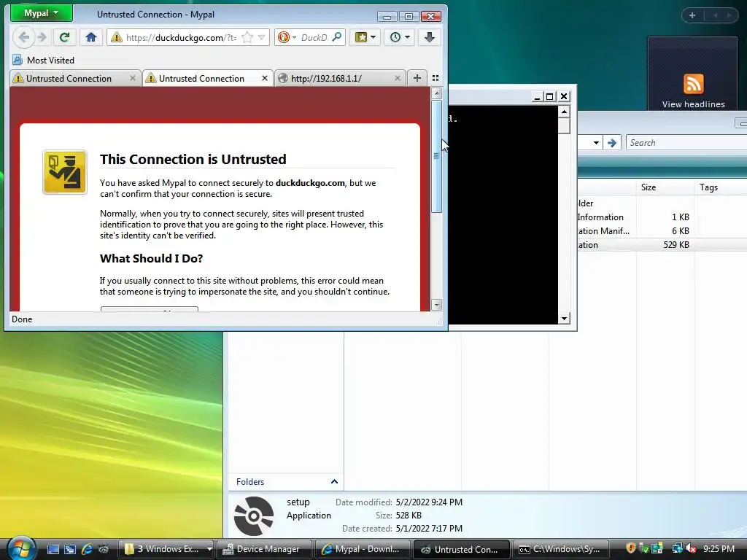Viewport: 747px width, 560px height.
Task: Open the green Mypal menu button
Action: (x=42, y=13)
